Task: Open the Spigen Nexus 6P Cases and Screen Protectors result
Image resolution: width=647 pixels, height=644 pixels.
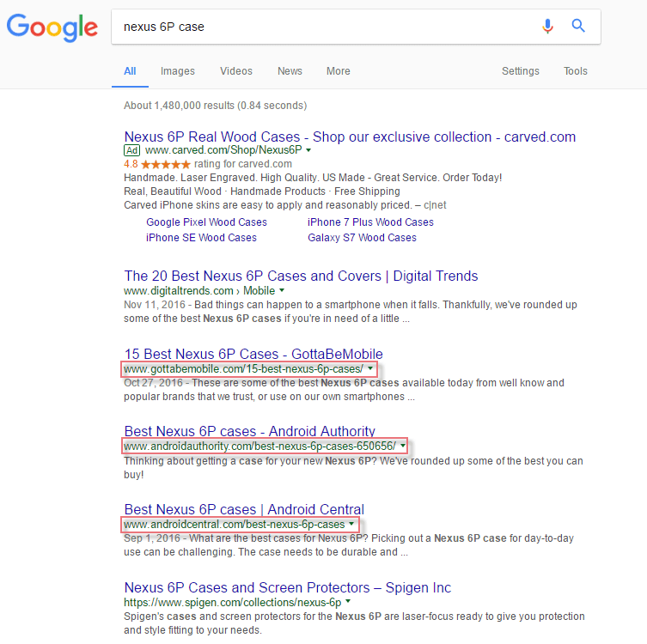Action: [288, 587]
